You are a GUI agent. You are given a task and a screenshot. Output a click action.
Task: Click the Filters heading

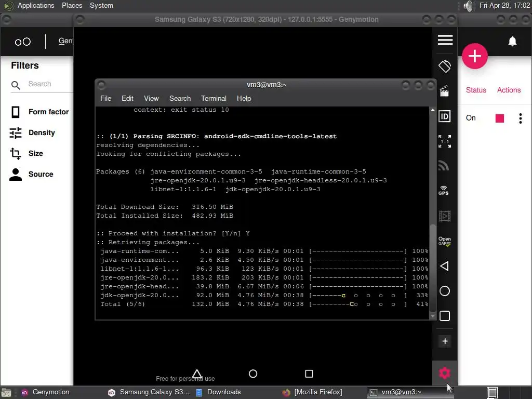[x=25, y=65]
